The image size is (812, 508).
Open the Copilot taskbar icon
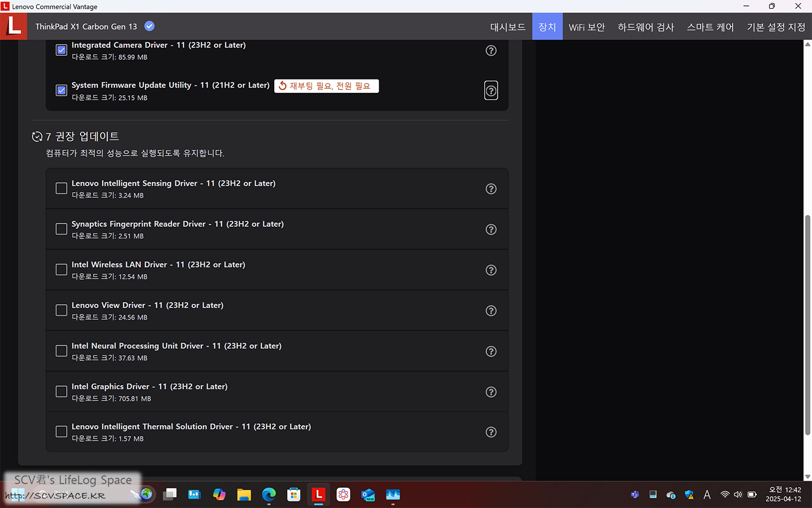pos(219,495)
